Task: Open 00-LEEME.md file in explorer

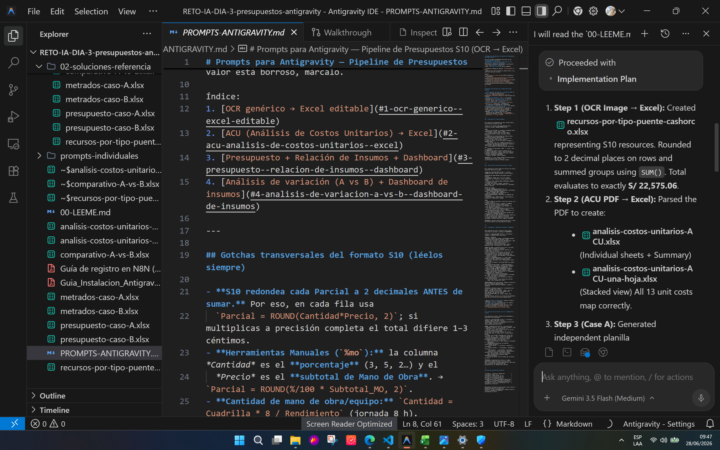Action: 85,212
